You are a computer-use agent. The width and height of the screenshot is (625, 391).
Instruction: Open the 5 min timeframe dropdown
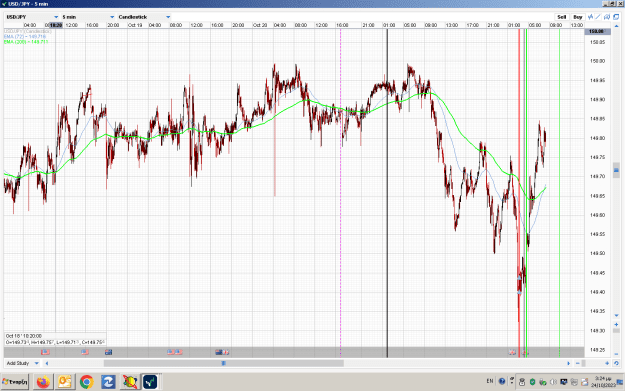tap(88, 17)
